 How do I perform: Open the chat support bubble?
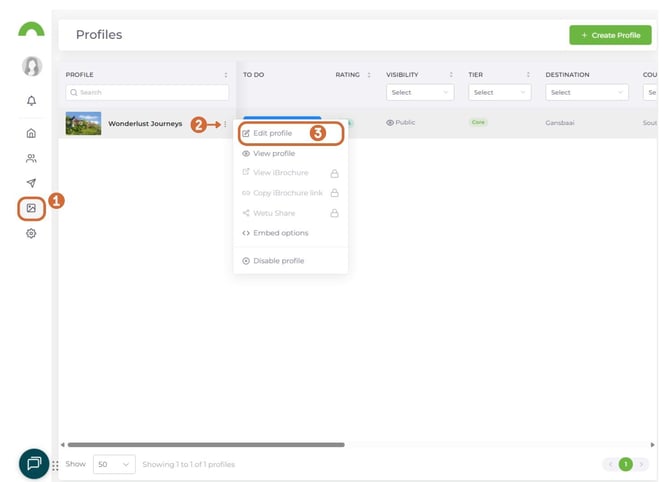click(x=33, y=463)
